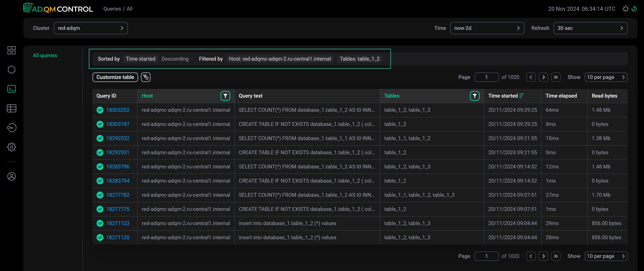Toggle the Descending sort order
This screenshot has width=644, height=271.
[175, 59]
